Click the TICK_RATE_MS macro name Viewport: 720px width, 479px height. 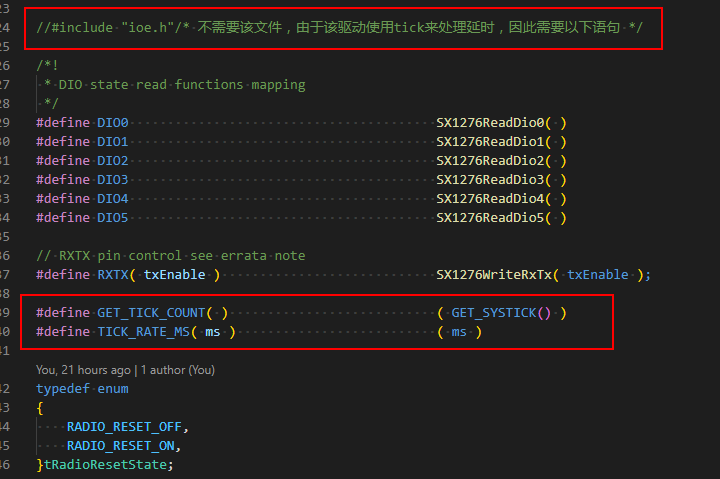(143, 331)
